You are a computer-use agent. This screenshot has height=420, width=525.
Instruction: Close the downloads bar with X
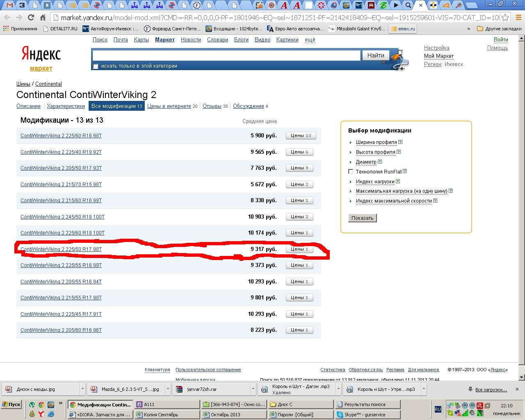(517, 389)
